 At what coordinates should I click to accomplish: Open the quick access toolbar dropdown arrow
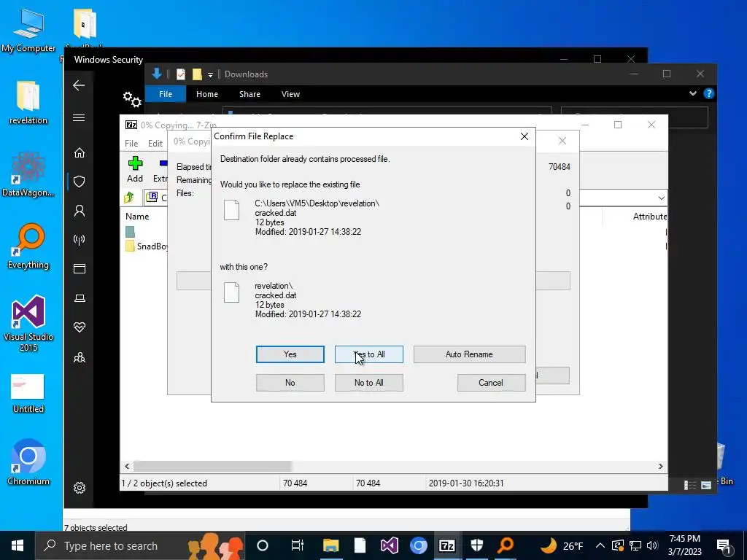pos(210,75)
